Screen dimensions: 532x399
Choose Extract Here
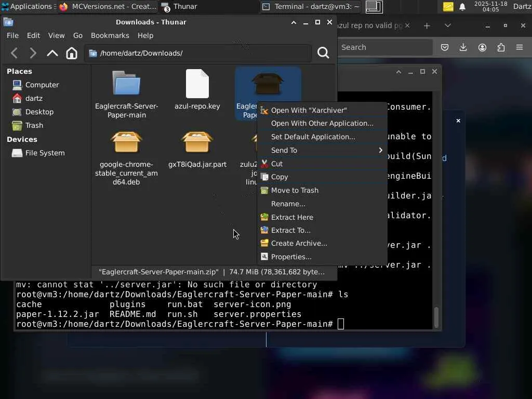322,217
